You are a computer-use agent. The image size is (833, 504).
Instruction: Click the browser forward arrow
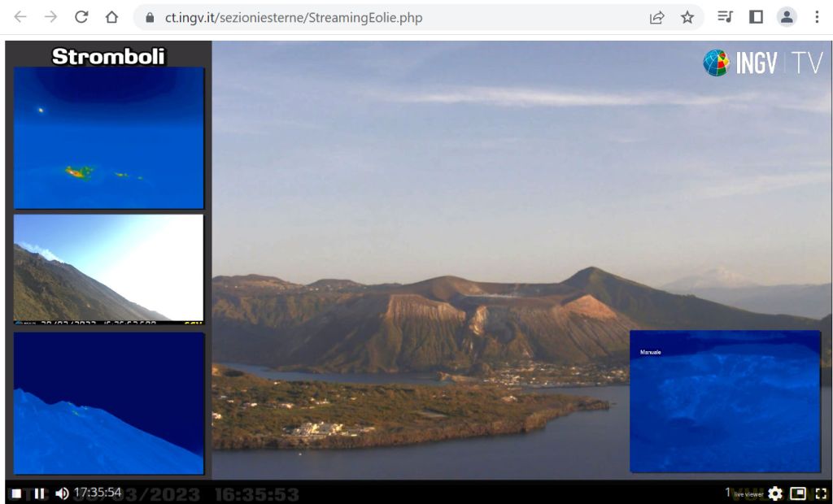coord(50,17)
